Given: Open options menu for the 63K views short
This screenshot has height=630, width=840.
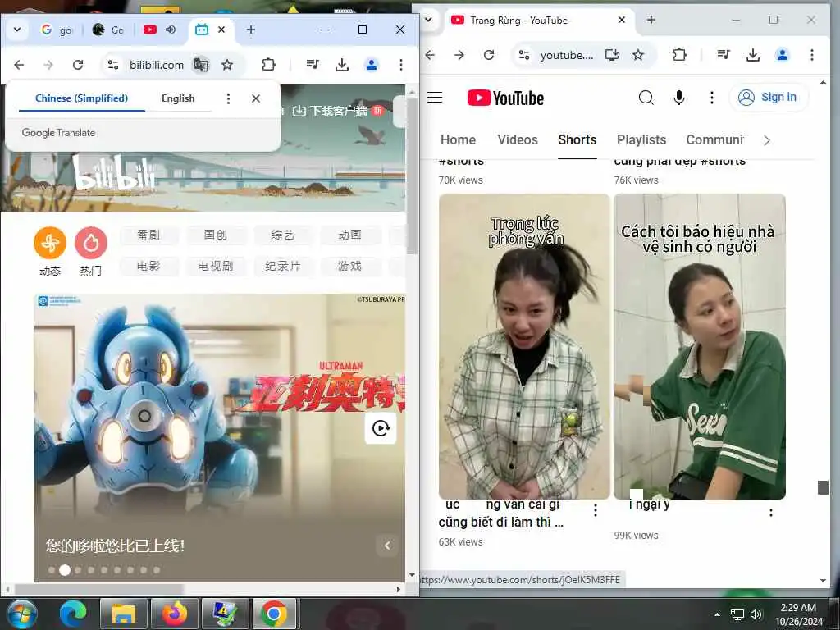Looking at the screenshot, I should pos(596,510).
